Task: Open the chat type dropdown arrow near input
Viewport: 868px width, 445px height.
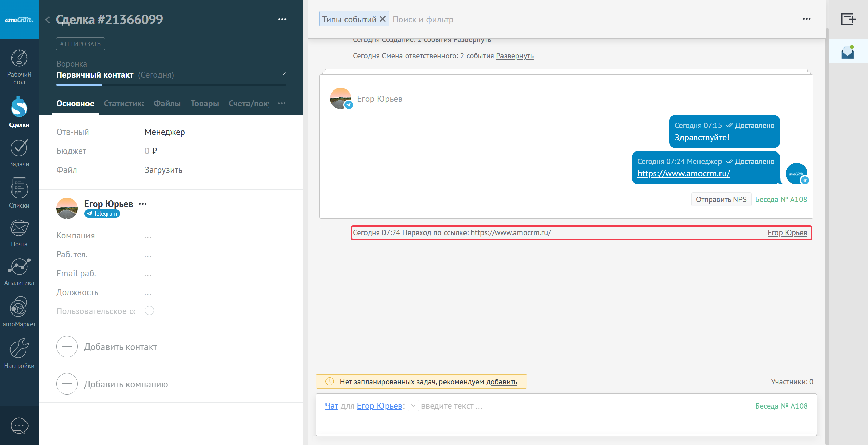Action: 413,406
